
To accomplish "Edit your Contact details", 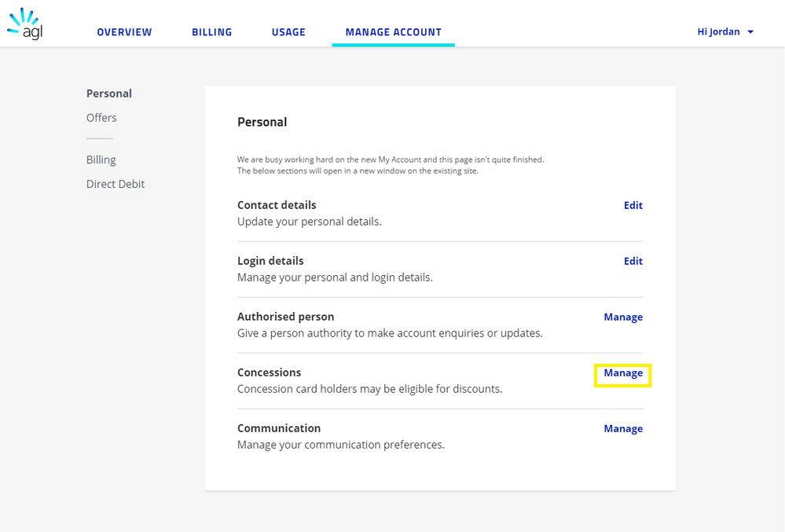I will [x=633, y=205].
